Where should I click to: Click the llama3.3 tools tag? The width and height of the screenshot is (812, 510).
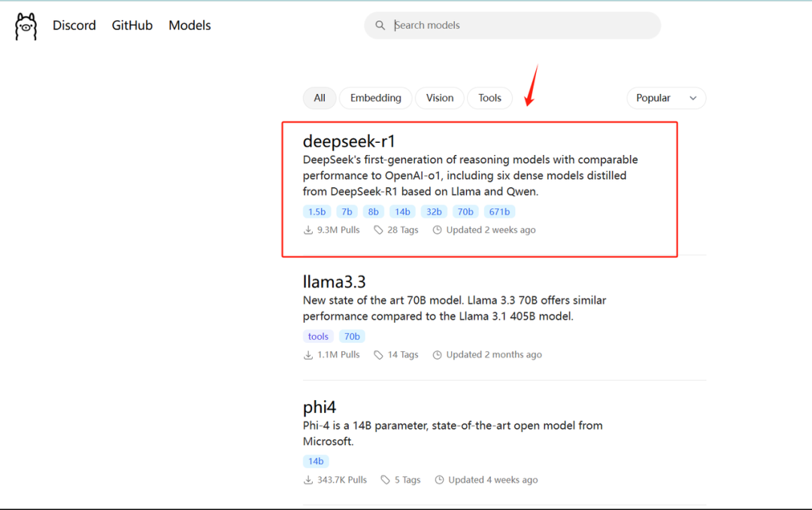318,336
